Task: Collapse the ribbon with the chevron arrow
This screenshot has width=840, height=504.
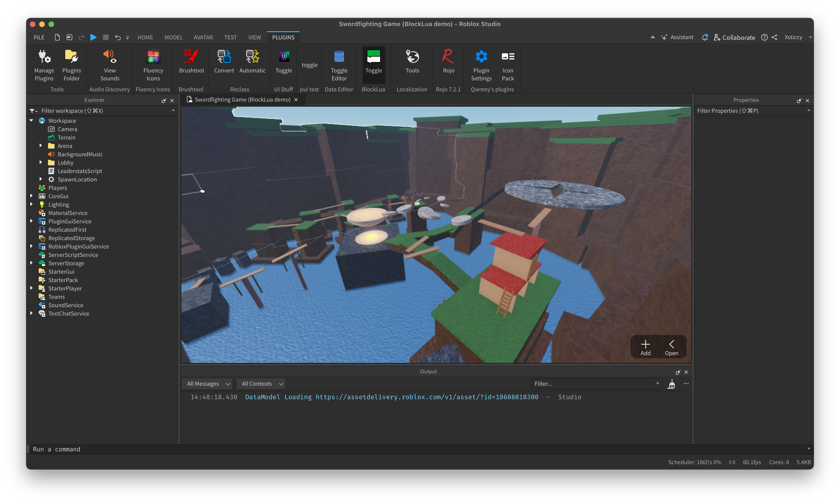Action: (x=653, y=37)
